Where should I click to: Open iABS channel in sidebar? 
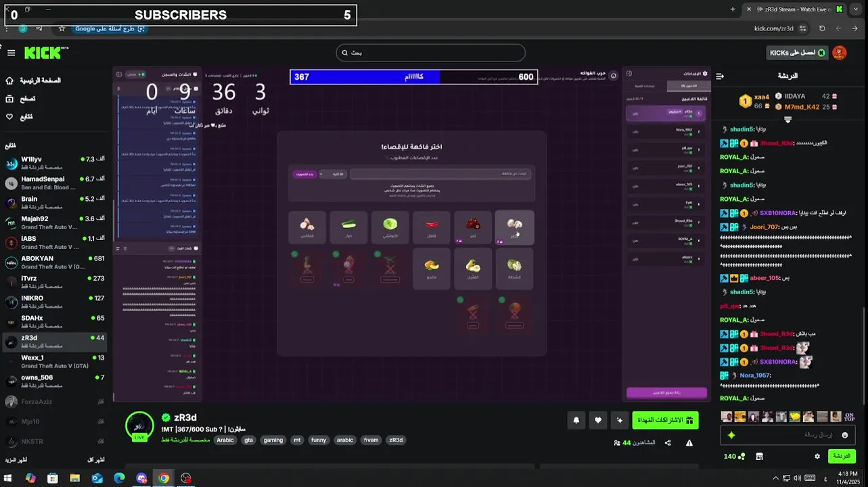coord(54,242)
